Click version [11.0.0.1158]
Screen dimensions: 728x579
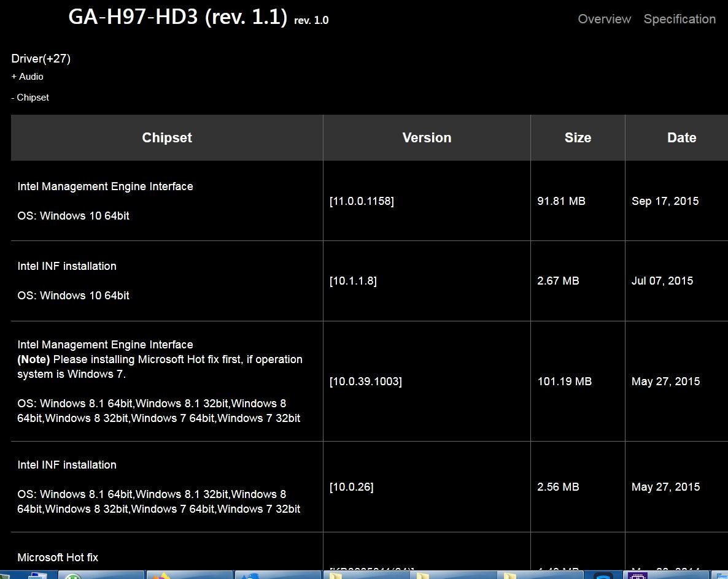click(x=362, y=201)
